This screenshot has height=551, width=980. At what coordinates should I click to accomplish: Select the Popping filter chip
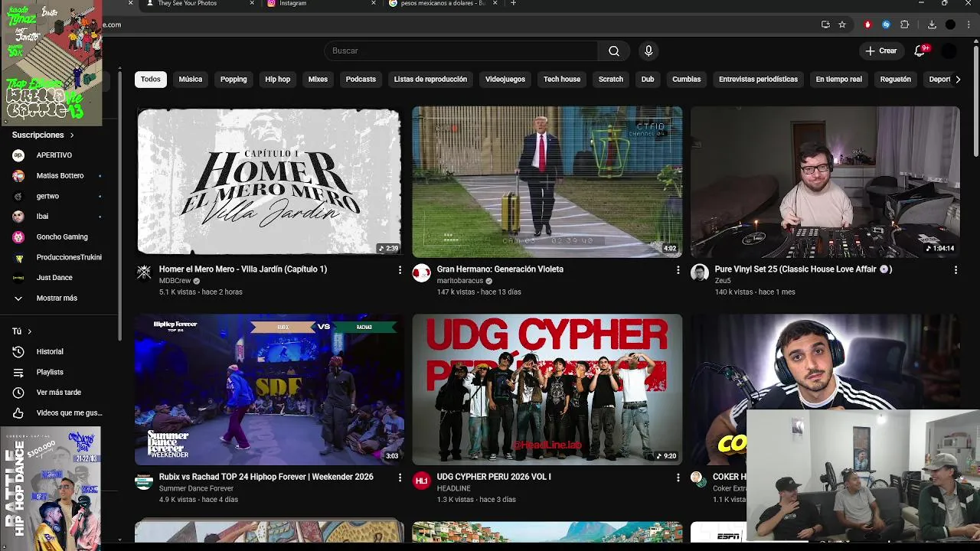[x=234, y=80]
